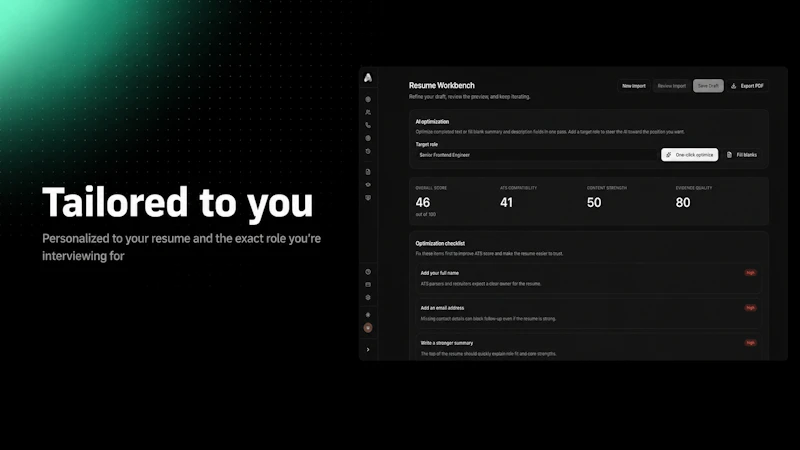This screenshot has width=800, height=450.
Task: Click the 'Optimization checklist' section title
Action: [440, 243]
